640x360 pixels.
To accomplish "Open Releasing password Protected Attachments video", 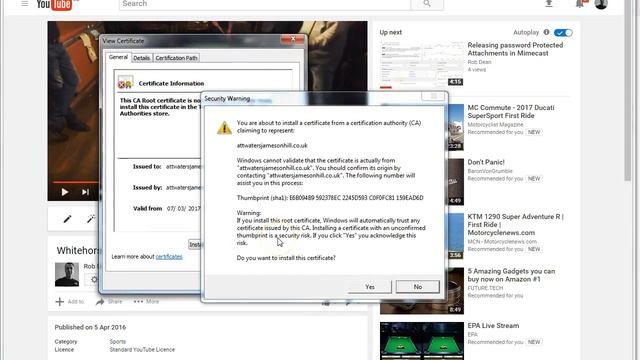I will (515, 49).
